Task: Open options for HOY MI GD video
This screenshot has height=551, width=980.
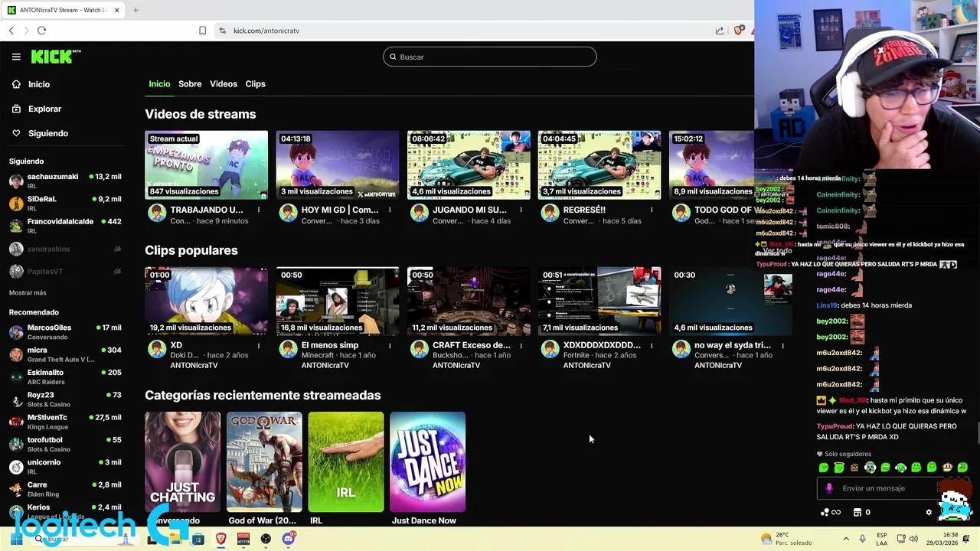Action: tap(390, 210)
